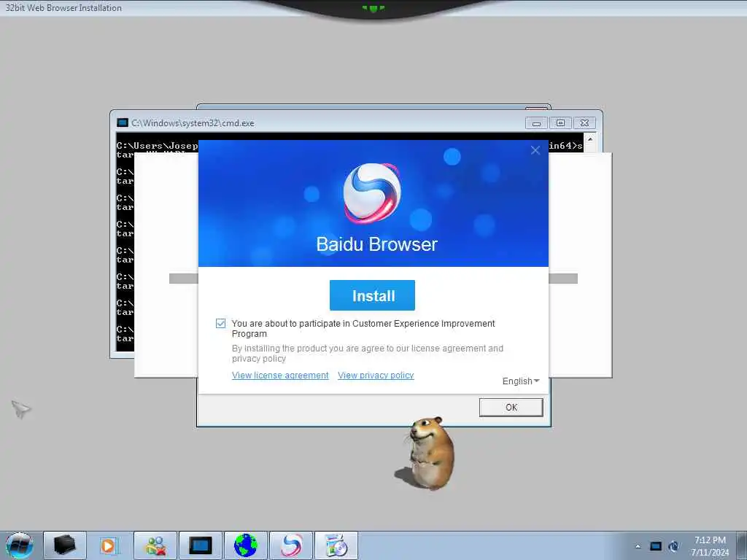Viewport: 747px width, 560px height.
Task: Click 'C:\Windows\system32\cmd.exe' title text
Action: pos(193,122)
